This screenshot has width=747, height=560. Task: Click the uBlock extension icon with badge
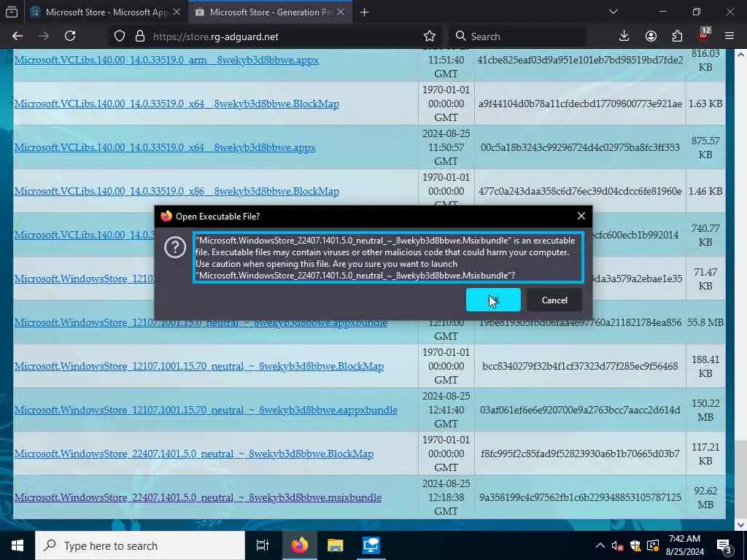coord(704,34)
